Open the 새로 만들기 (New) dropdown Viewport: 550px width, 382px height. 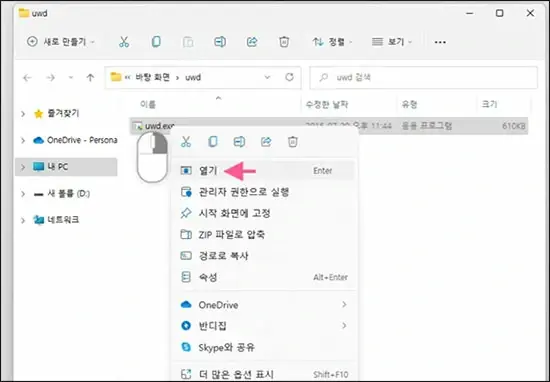coord(61,42)
